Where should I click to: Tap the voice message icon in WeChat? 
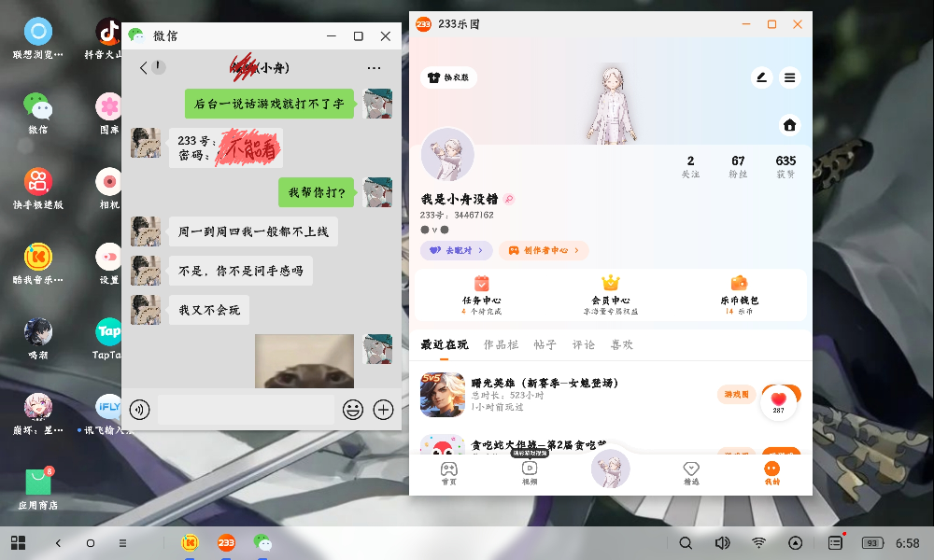140,410
